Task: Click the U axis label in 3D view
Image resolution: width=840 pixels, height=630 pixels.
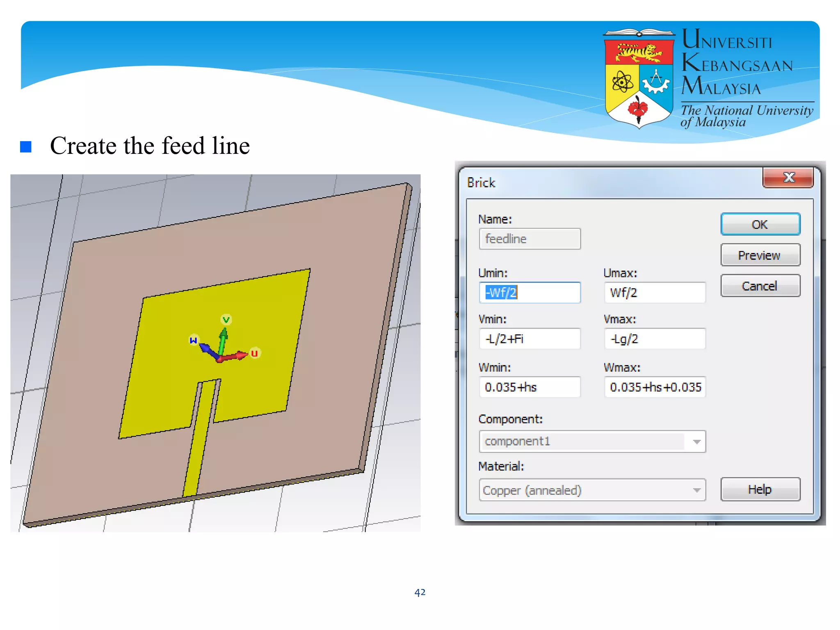Action: pos(254,353)
